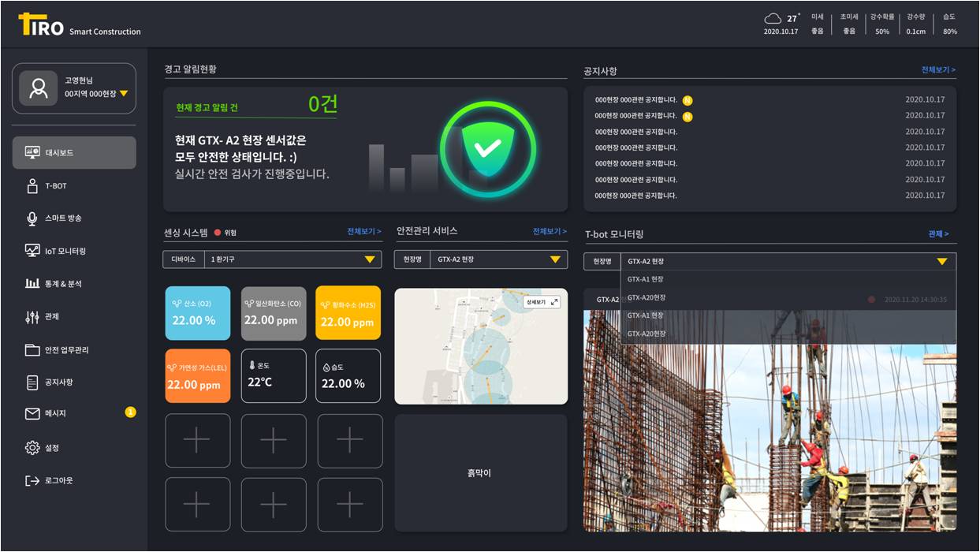Click the 스마트 방송 microphone icon
The width and height of the screenshot is (980, 552).
[32, 218]
